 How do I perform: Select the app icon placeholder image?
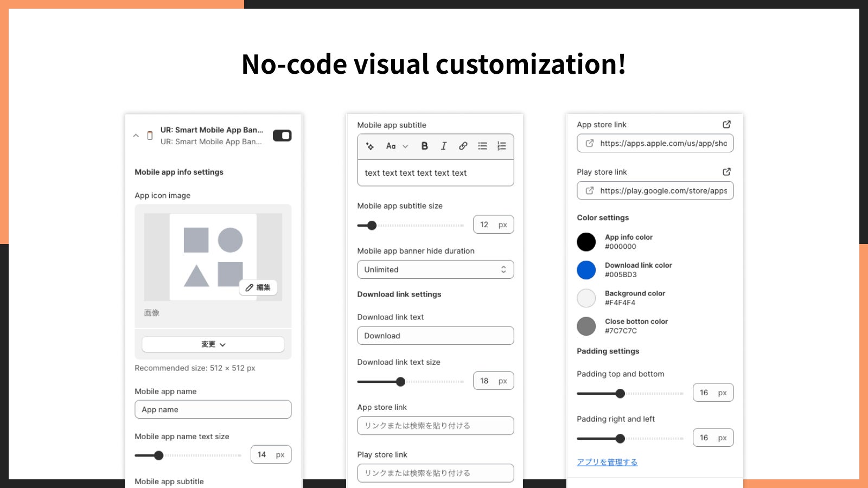[x=213, y=257]
